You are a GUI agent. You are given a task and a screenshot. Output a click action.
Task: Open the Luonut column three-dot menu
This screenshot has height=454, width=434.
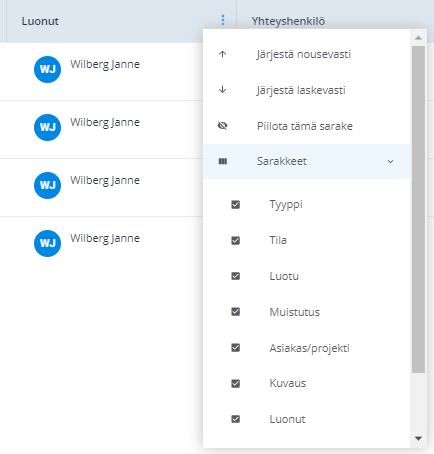(223, 20)
